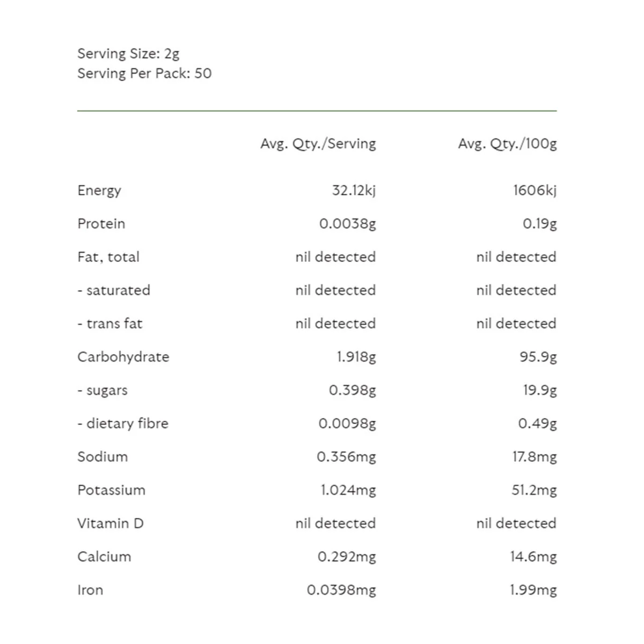Click the 0.0038g protein value

[347, 224]
